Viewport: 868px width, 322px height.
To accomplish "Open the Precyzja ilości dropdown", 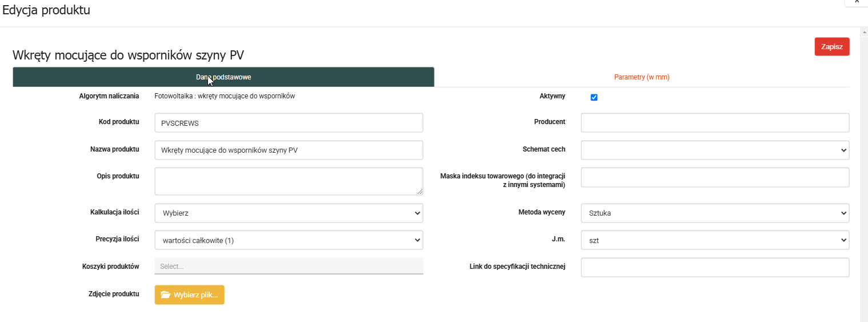I will click(289, 240).
